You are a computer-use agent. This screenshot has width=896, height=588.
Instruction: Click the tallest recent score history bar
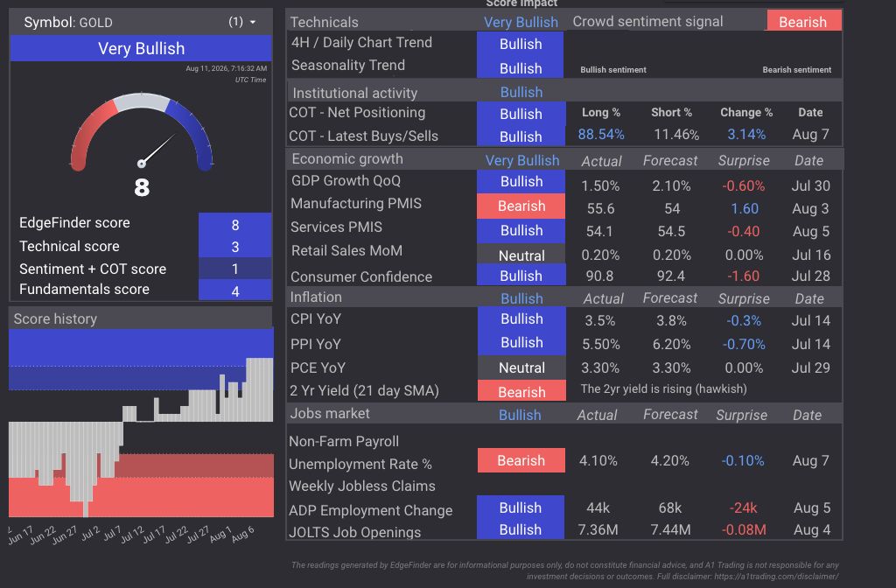[x=259, y=389]
